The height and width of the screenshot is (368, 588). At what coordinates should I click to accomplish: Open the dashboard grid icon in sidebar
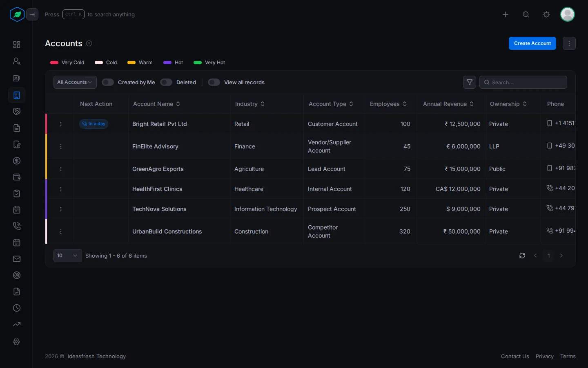17,45
